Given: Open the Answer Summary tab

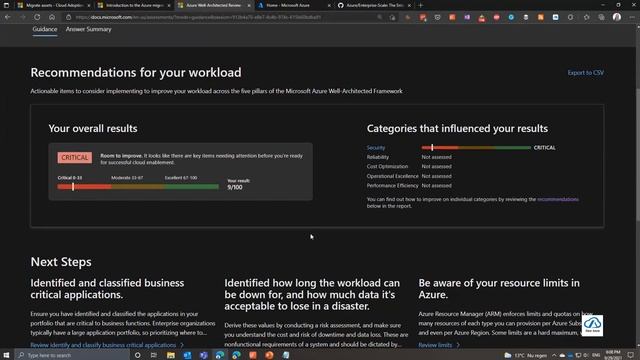Looking at the screenshot, I should (x=89, y=29).
